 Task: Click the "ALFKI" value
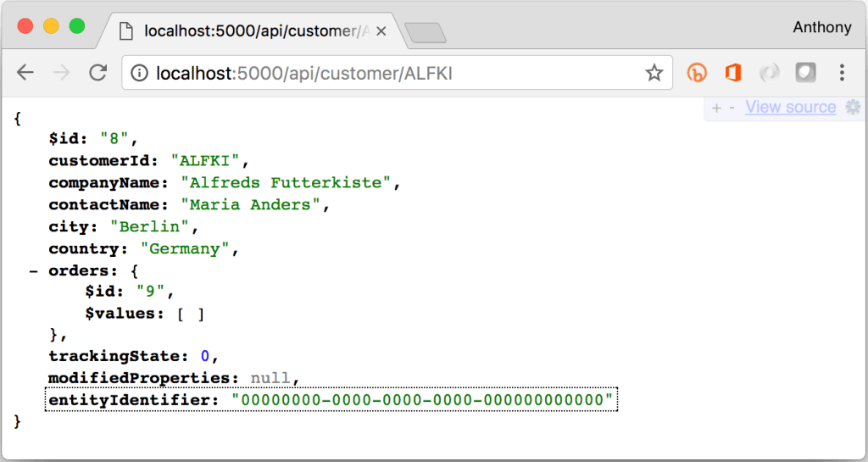coord(205,161)
